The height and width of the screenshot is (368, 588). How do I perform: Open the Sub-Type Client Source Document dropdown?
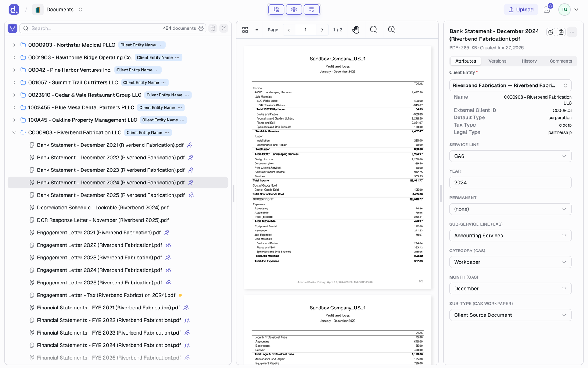(510, 315)
